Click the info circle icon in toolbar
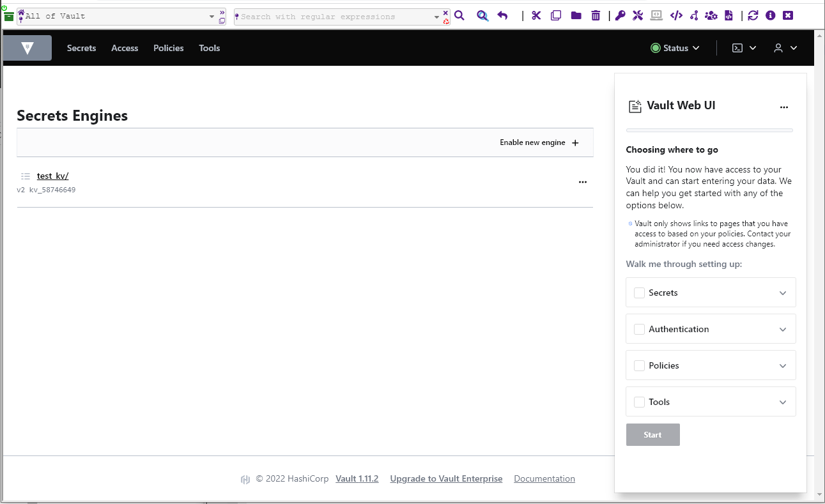825x504 pixels. (771, 15)
